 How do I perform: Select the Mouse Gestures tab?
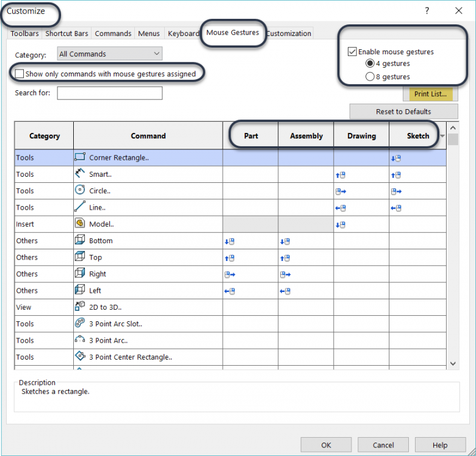coord(233,32)
